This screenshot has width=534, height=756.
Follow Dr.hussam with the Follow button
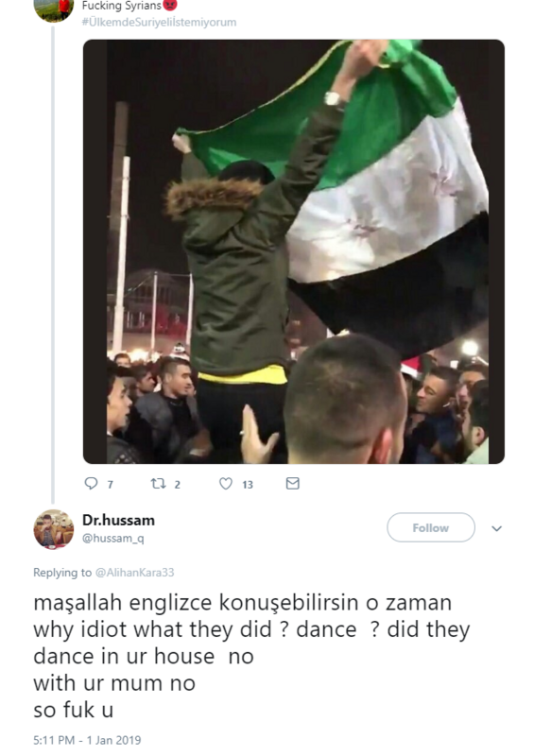coord(431,527)
